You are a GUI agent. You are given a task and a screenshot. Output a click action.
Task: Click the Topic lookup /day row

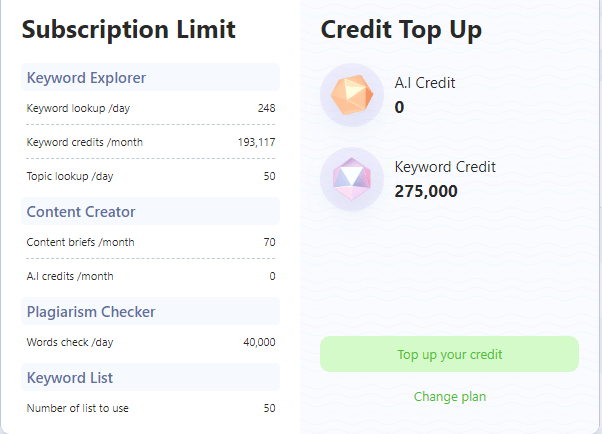pyautogui.click(x=150, y=176)
